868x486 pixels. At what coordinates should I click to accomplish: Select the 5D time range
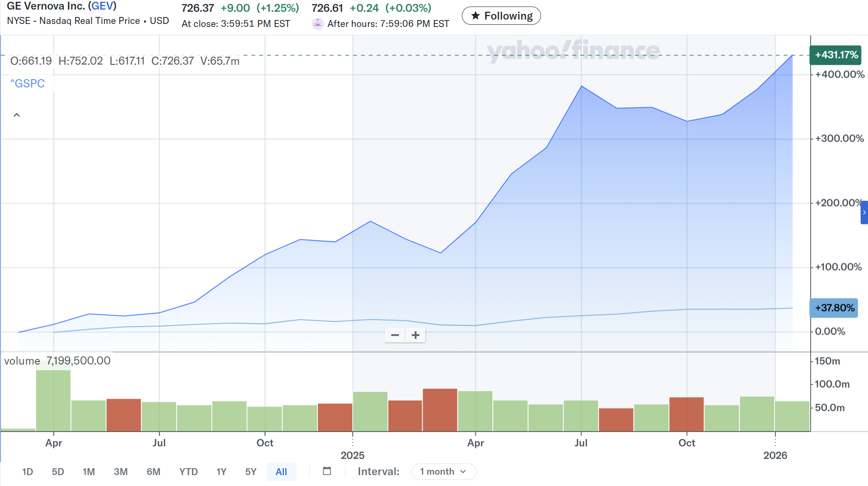58,472
